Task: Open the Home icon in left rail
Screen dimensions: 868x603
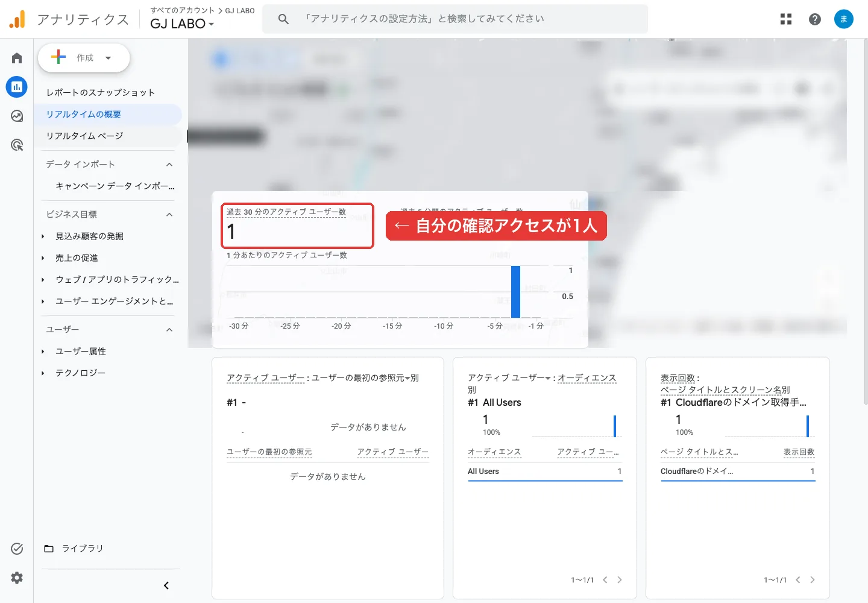Action: [x=17, y=58]
